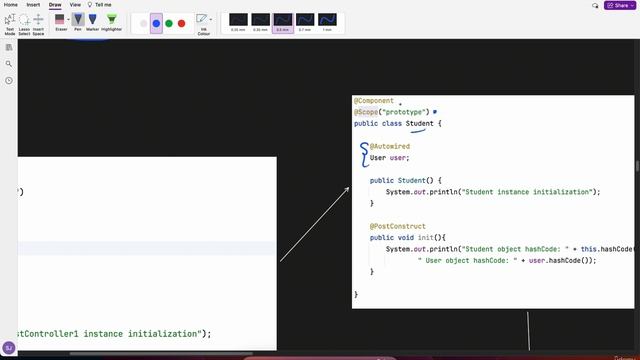Open the Eraser options dropdown arrow
The image size is (640, 360).
tap(69, 20)
